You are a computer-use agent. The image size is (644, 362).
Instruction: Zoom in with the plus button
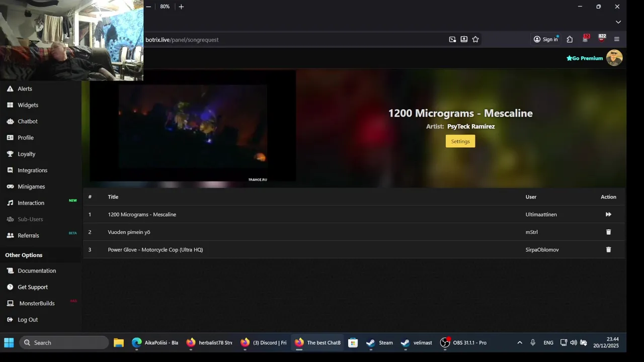click(181, 7)
